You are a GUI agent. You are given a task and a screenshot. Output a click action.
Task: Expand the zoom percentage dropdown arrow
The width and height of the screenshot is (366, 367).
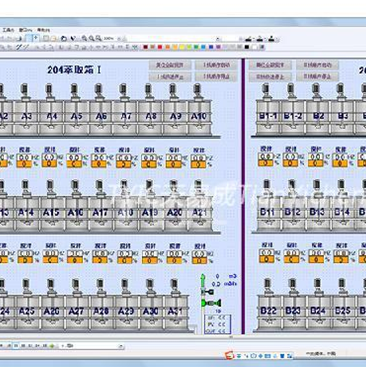pyautogui.click(x=119, y=39)
